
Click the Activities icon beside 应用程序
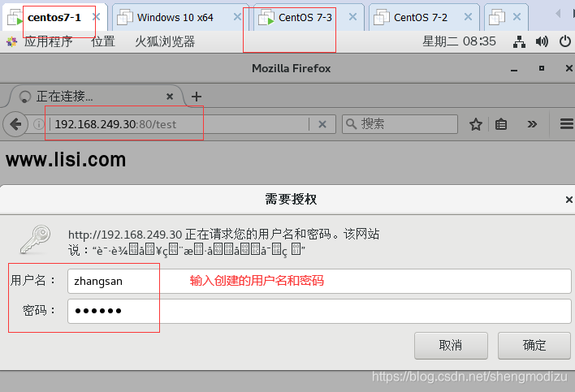[x=11, y=41]
